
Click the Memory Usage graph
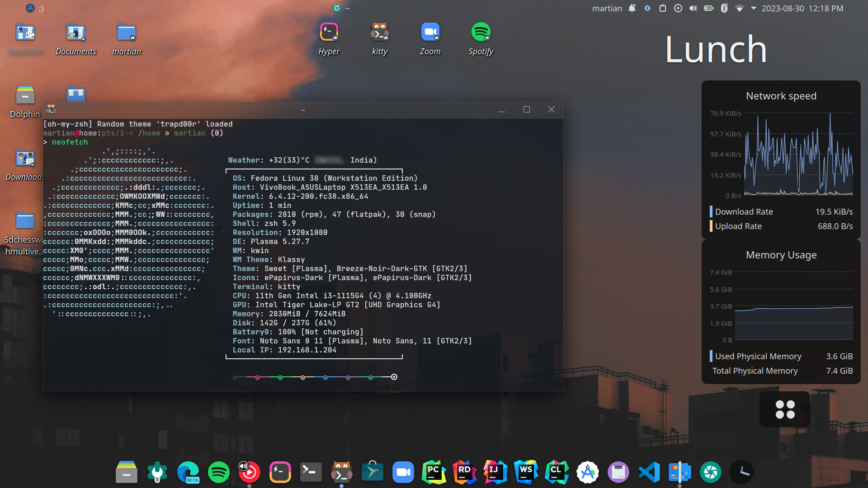tap(794, 306)
